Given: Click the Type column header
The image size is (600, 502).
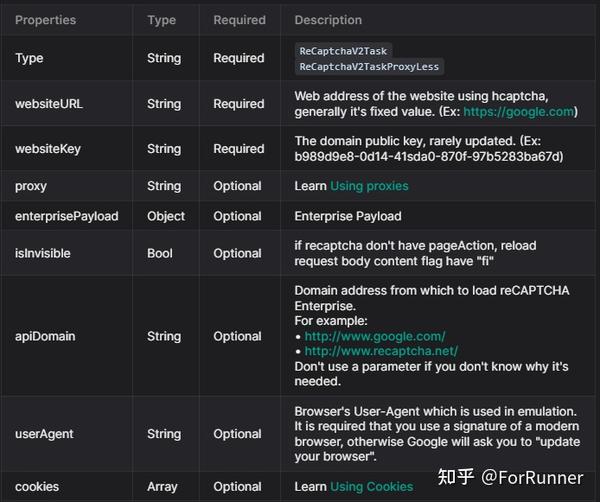Looking at the screenshot, I should point(161,20).
